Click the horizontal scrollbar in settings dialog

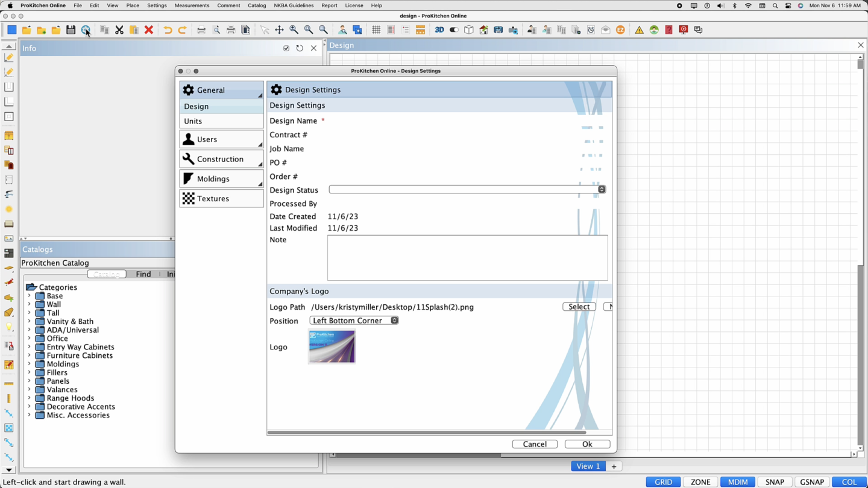click(x=427, y=432)
